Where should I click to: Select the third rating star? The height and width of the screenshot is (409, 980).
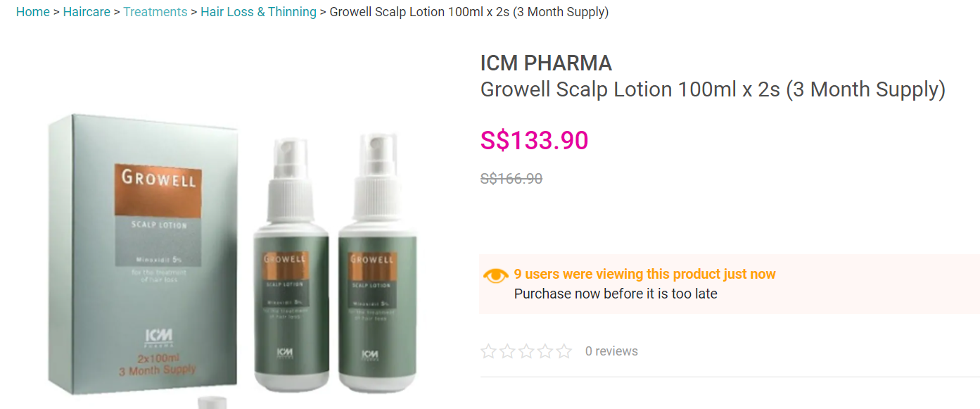(x=527, y=351)
